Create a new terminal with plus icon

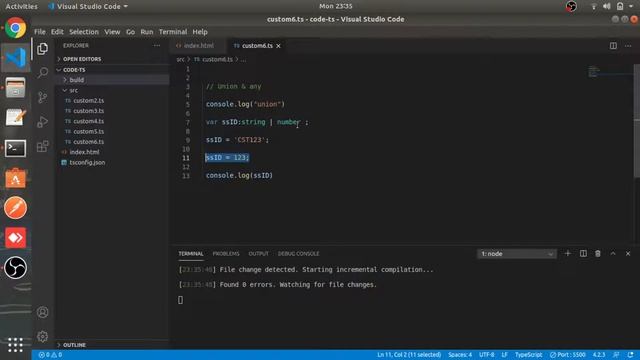pos(567,253)
